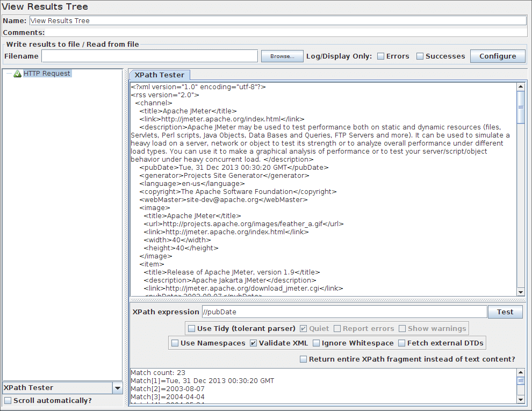Enable the Successes checkbox

(420, 56)
